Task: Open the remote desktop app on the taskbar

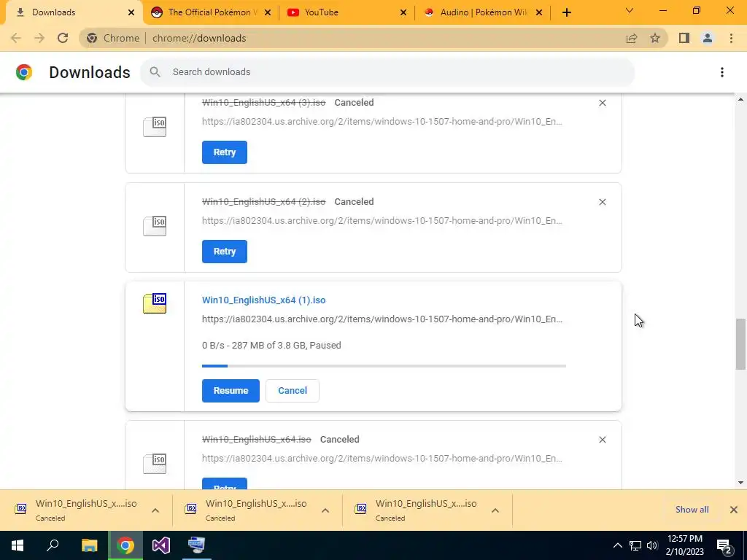Action: click(x=197, y=545)
